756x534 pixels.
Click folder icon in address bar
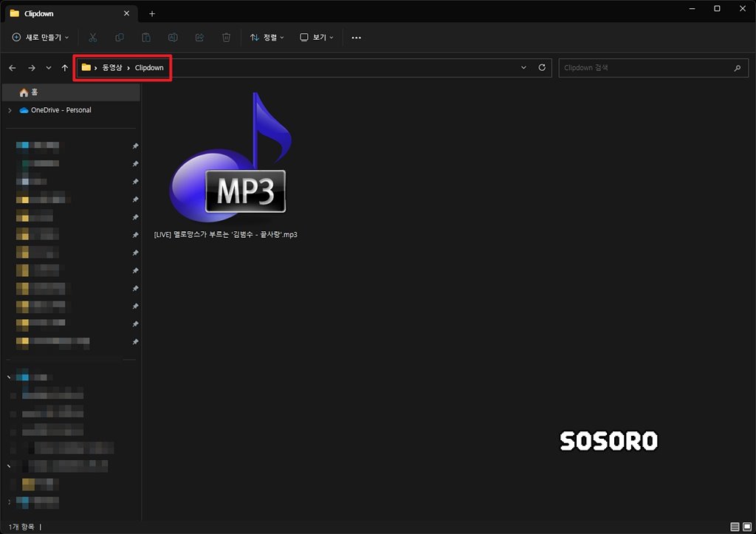[86, 67]
